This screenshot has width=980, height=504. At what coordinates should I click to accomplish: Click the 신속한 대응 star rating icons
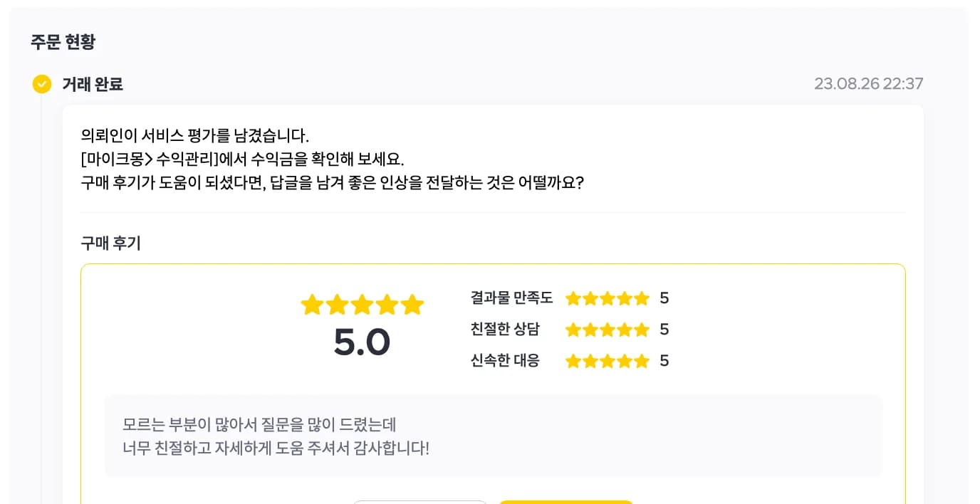coord(608,361)
